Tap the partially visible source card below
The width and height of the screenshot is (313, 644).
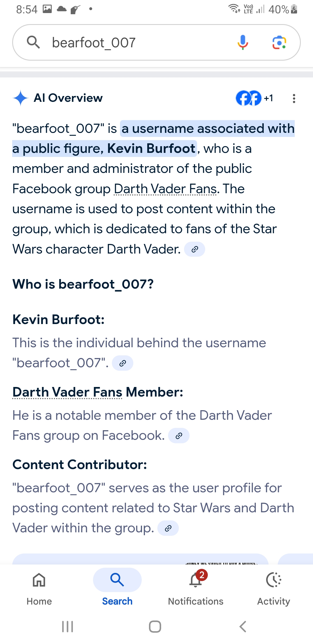pos(140,559)
